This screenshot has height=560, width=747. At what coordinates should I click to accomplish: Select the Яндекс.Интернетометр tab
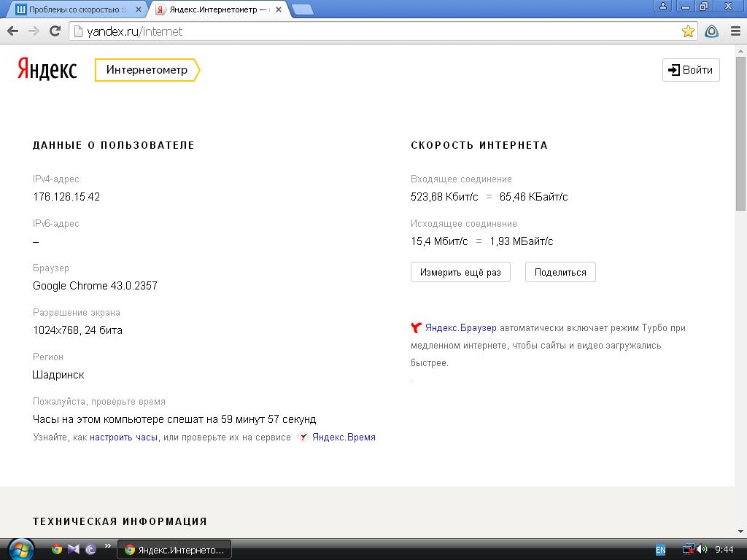pos(217,9)
